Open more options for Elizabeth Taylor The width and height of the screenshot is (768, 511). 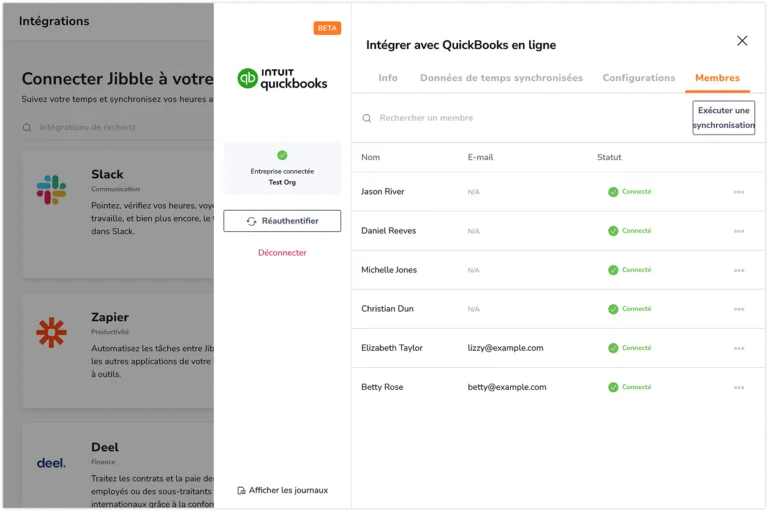pos(739,348)
